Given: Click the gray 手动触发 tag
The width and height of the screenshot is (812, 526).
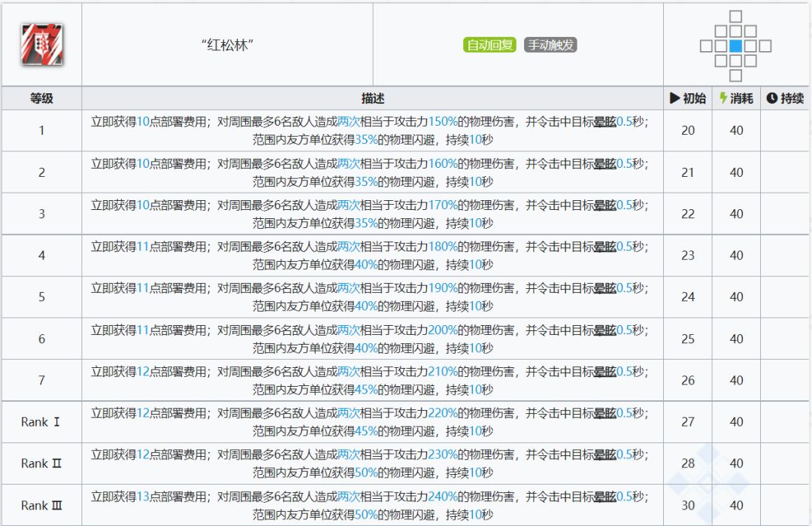Looking at the screenshot, I should coord(550,45).
